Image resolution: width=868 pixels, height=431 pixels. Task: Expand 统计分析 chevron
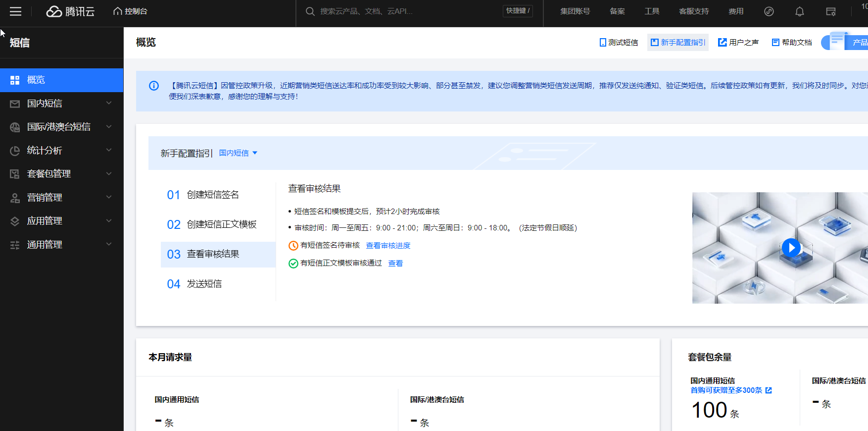pos(109,150)
